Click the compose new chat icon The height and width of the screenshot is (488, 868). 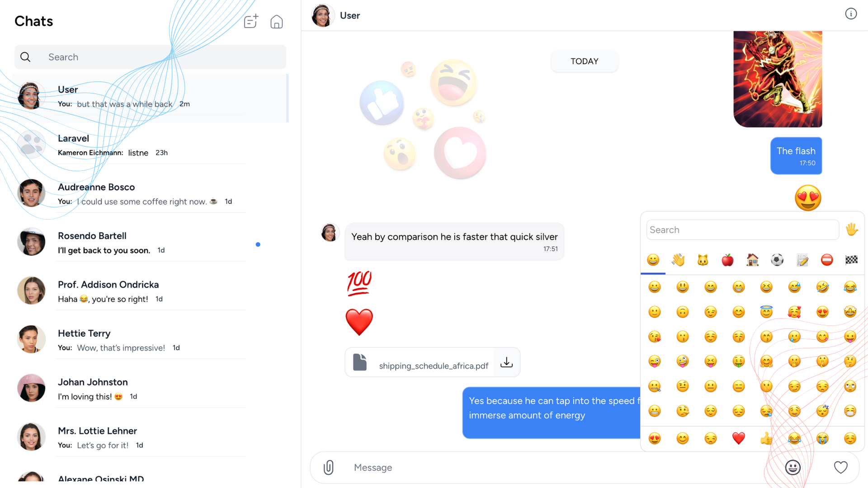250,21
